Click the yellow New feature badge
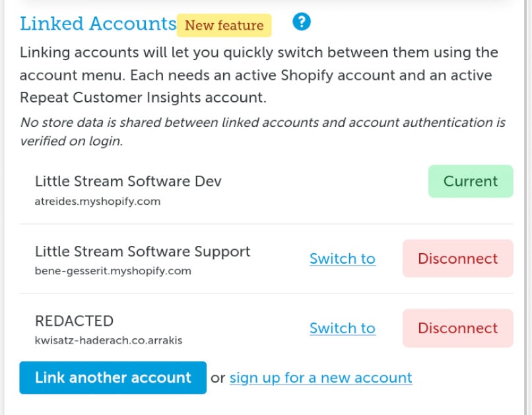Screen dimensions: 532x415 point(223,25)
